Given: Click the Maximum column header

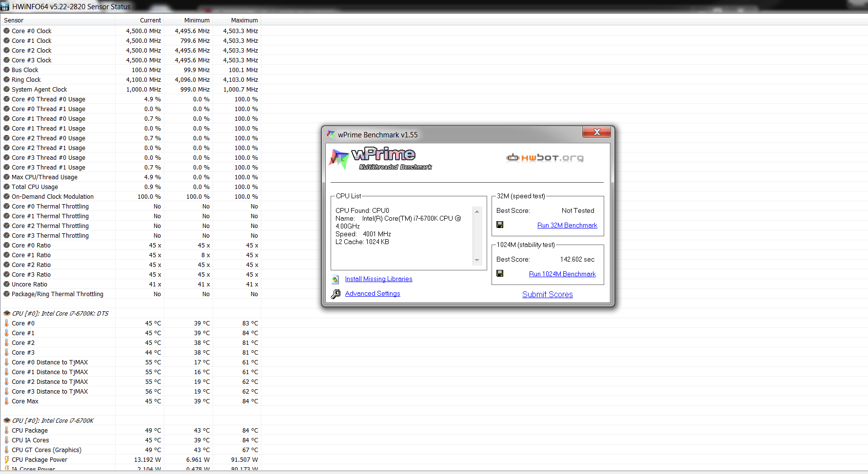Looking at the screenshot, I should click(237, 20).
